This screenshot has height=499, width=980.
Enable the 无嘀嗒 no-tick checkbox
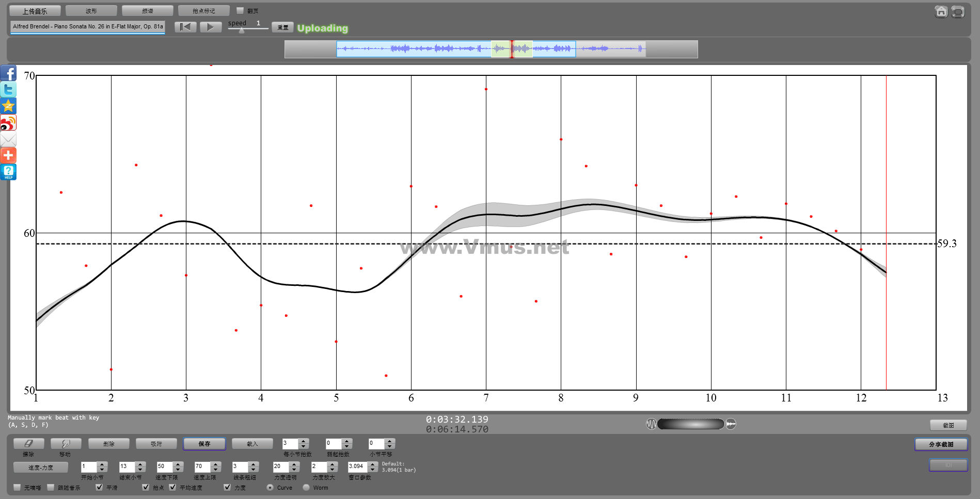(17, 487)
